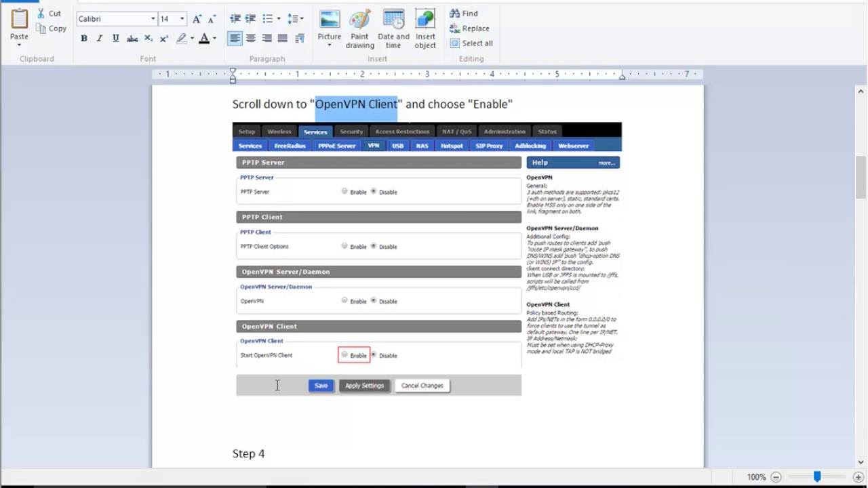Click the zoom slider thumb
This screenshot has height=488, width=868.
[817, 477]
